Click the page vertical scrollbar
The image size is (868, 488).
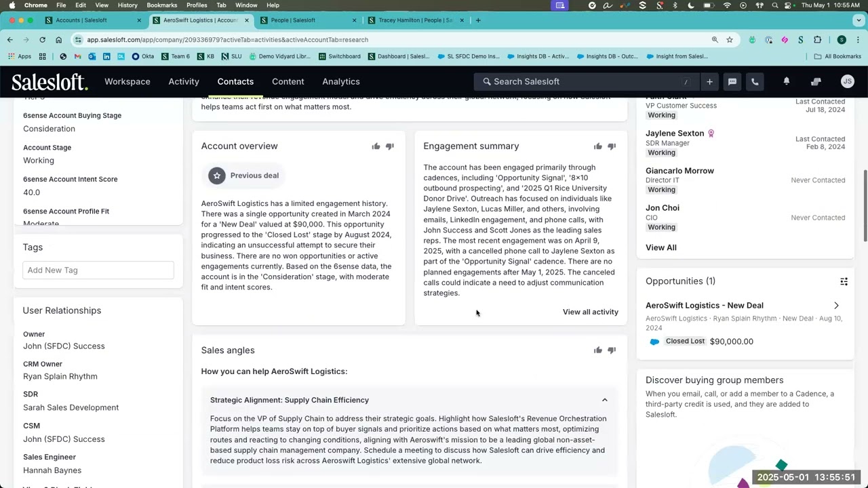tap(865, 205)
